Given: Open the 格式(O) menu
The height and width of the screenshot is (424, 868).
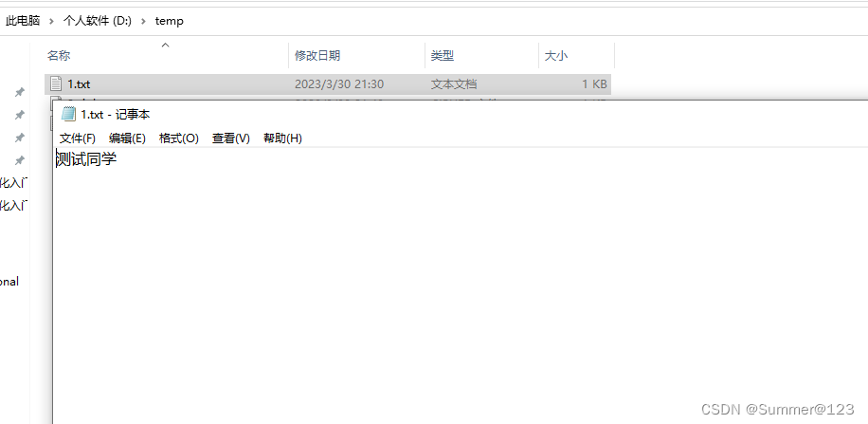Looking at the screenshot, I should (179, 138).
